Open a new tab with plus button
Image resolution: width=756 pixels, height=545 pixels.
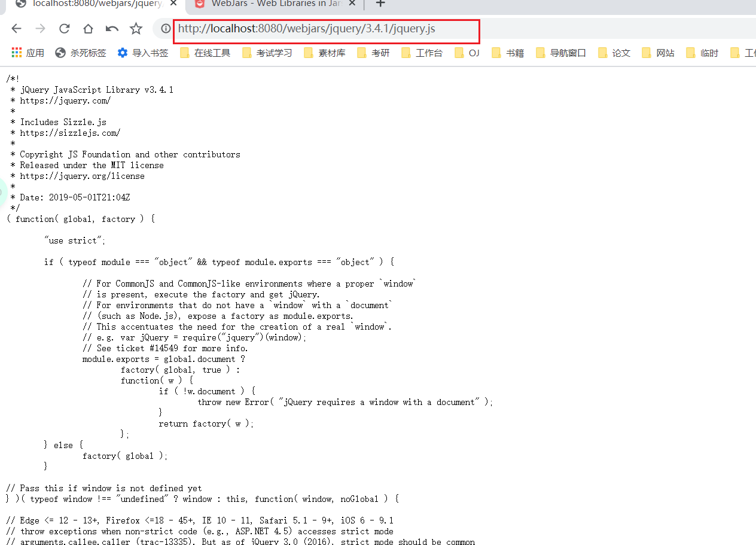click(380, 4)
